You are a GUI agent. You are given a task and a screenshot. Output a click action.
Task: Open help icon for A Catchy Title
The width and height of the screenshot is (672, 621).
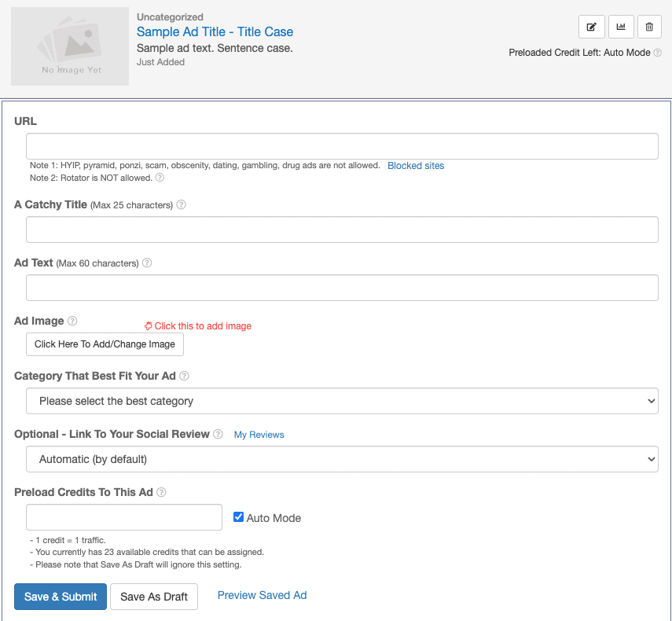point(182,205)
